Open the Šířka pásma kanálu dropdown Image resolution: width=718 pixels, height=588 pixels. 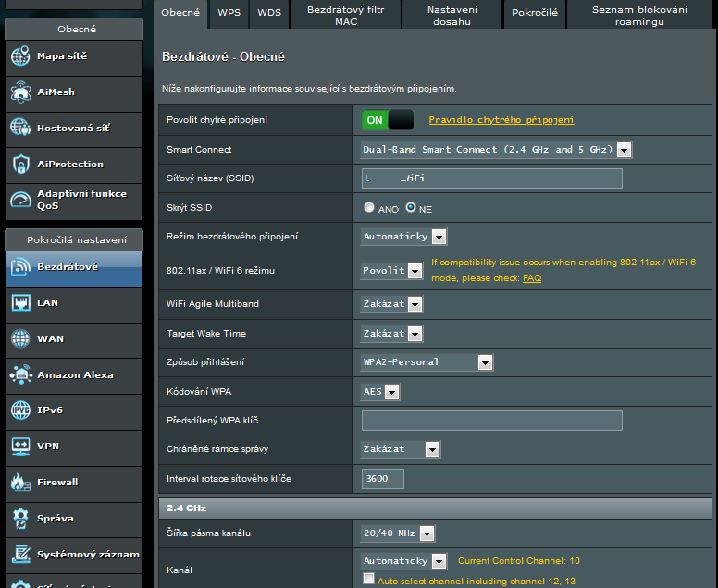398,533
